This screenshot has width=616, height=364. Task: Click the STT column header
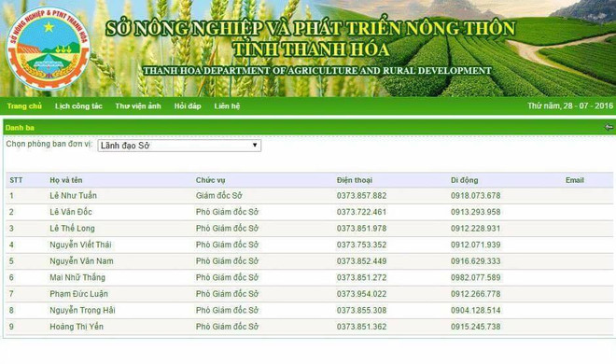[x=16, y=180]
